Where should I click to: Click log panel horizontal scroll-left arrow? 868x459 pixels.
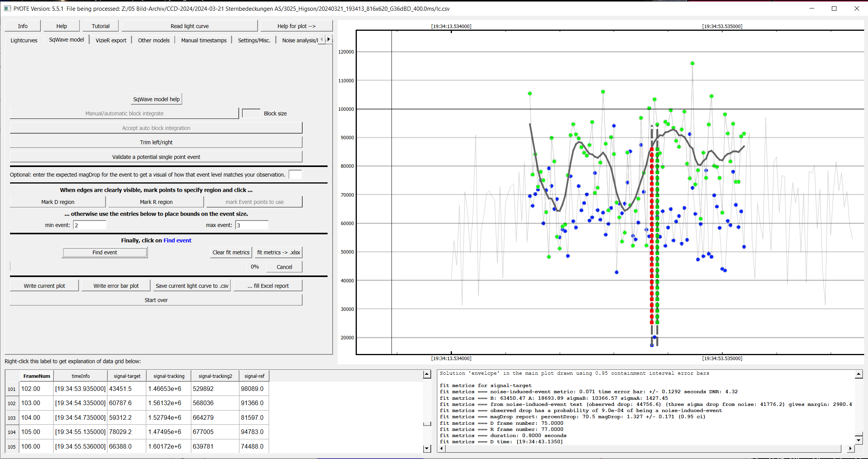point(441,448)
